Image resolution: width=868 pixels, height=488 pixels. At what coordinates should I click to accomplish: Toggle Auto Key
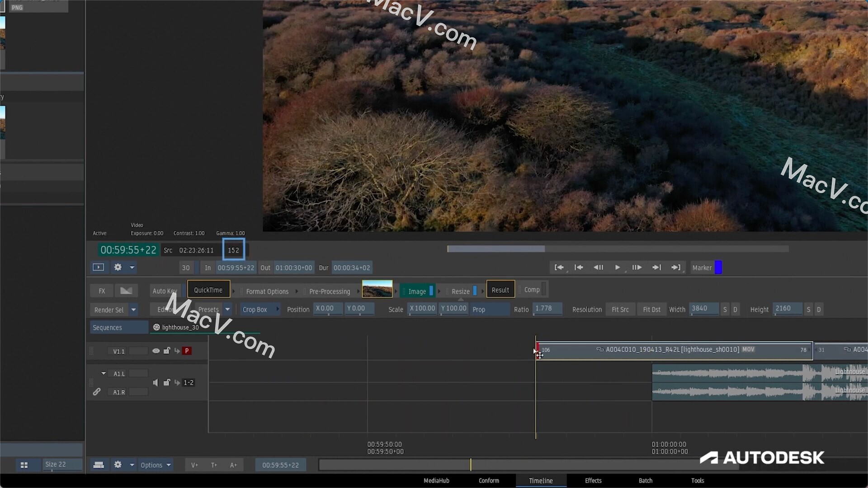(x=165, y=291)
